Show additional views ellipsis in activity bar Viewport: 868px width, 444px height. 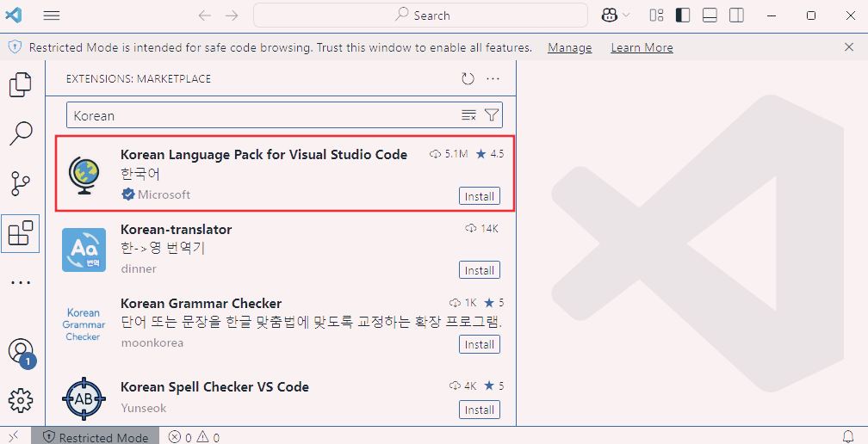[21, 282]
